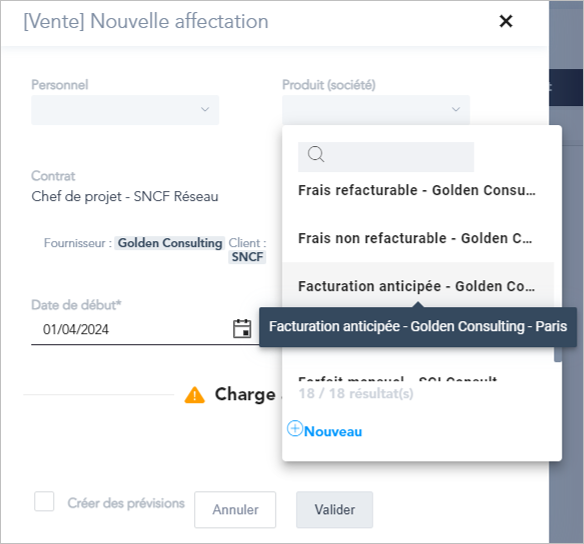Open the Produit (société) dropdown

click(x=376, y=110)
